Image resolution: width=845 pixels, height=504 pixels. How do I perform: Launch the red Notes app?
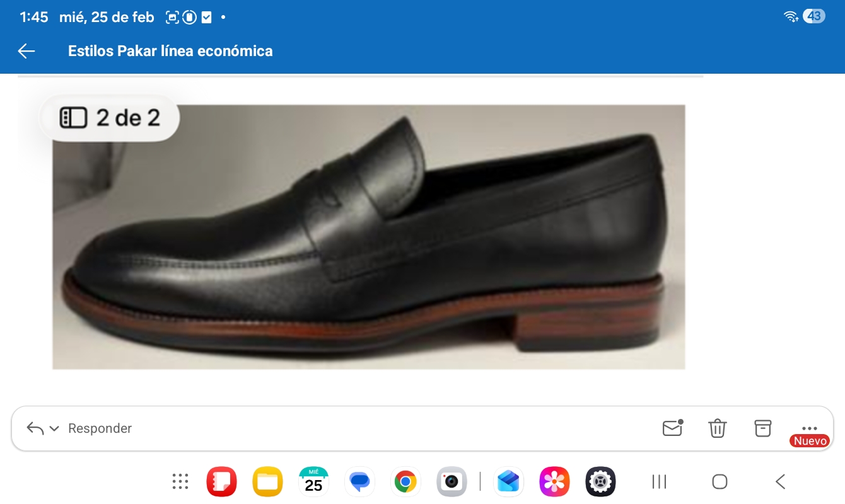[221, 482]
